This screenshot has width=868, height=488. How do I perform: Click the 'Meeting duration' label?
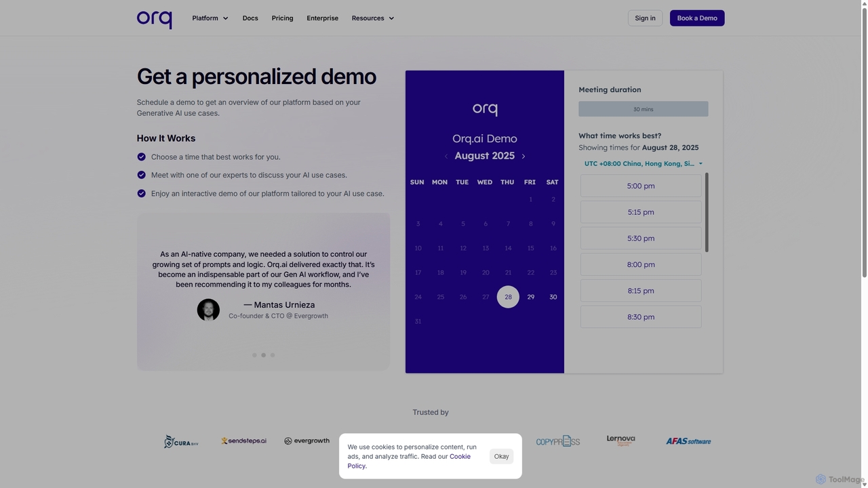tap(610, 89)
